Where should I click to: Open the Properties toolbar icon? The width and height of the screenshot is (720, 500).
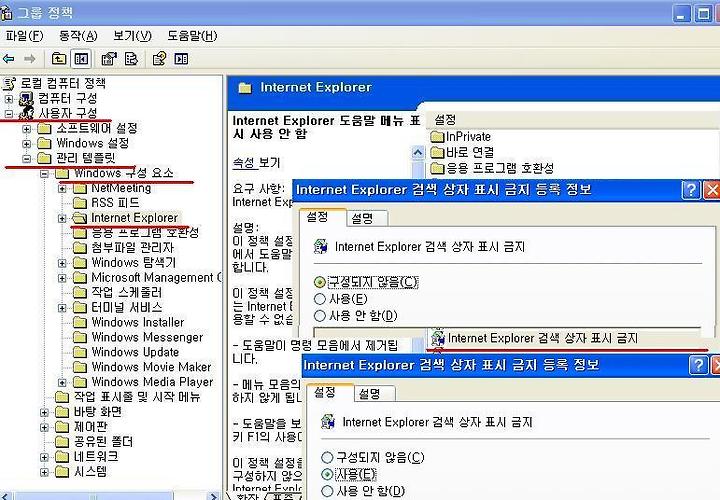pyautogui.click(x=109, y=59)
